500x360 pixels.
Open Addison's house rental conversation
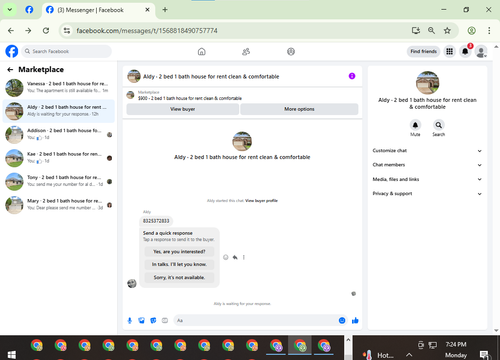pyautogui.click(x=59, y=134)
